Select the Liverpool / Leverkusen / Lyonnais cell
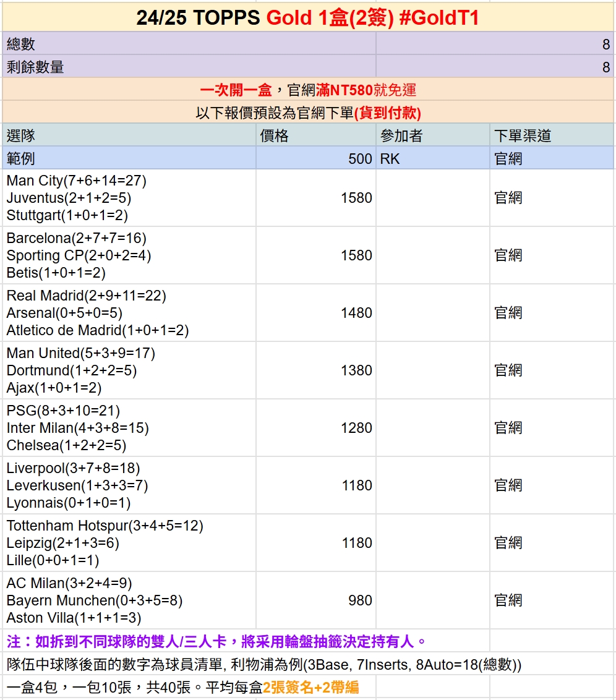 [x=129, y=485]
